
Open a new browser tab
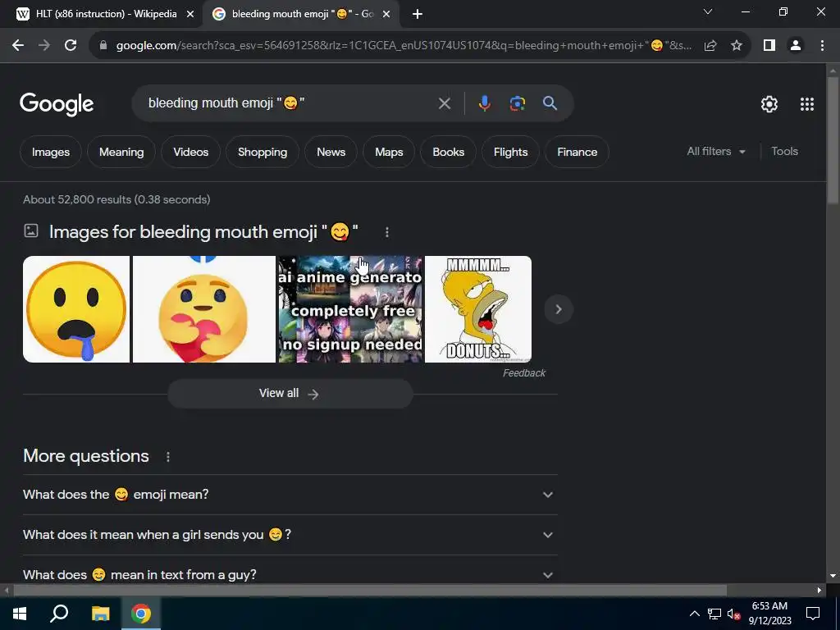click(x=418, y=15)
